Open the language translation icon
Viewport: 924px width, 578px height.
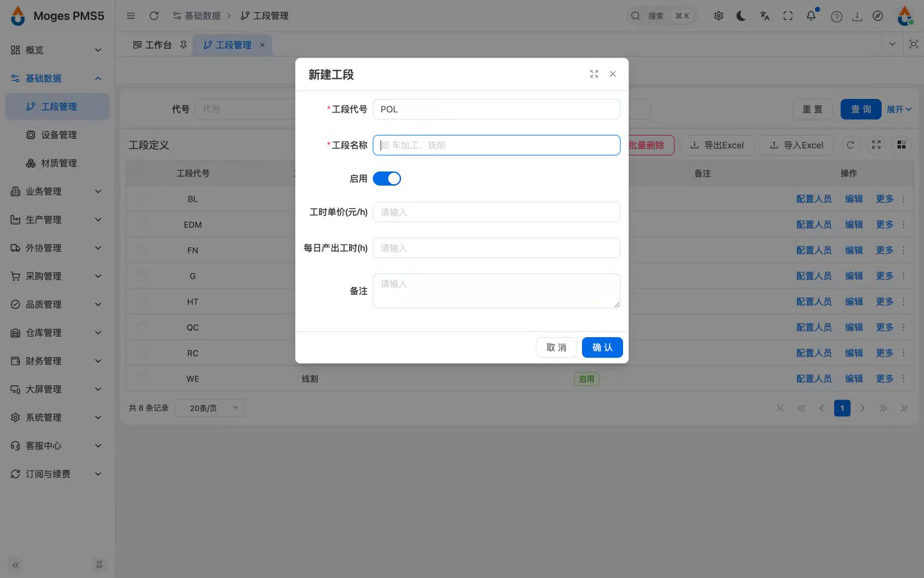click(765, 16)
